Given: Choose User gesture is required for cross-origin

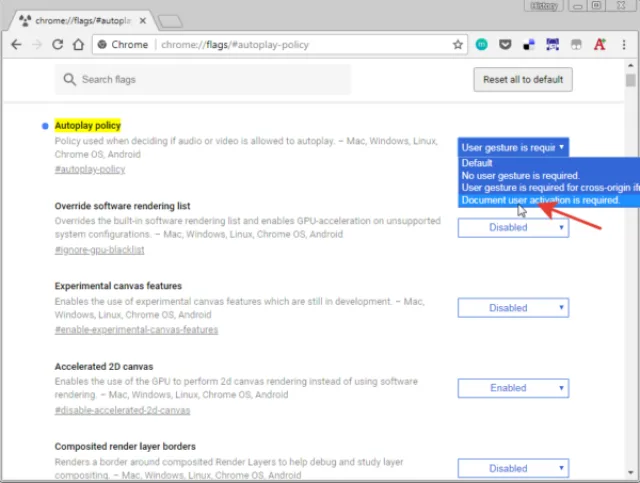Looking at the screenshot, I should [549, 188].
